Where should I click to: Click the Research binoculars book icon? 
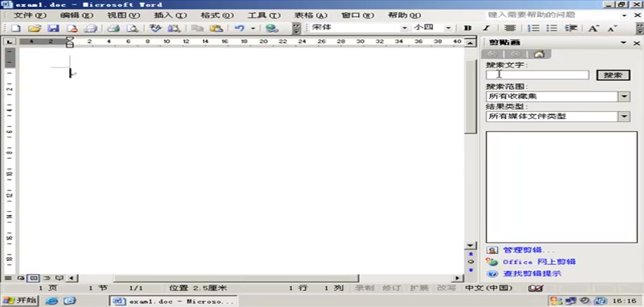point(174,28)
